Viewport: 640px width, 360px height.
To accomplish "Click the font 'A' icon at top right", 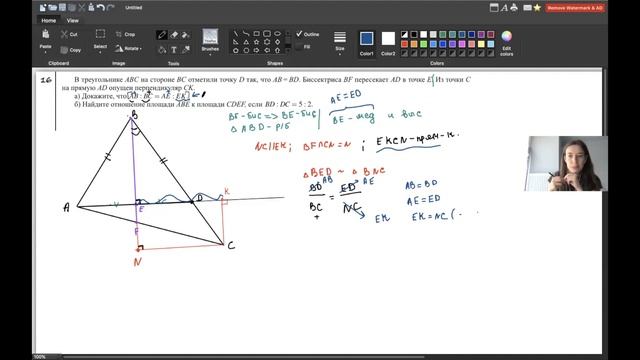I will click(x=504, y=7).
